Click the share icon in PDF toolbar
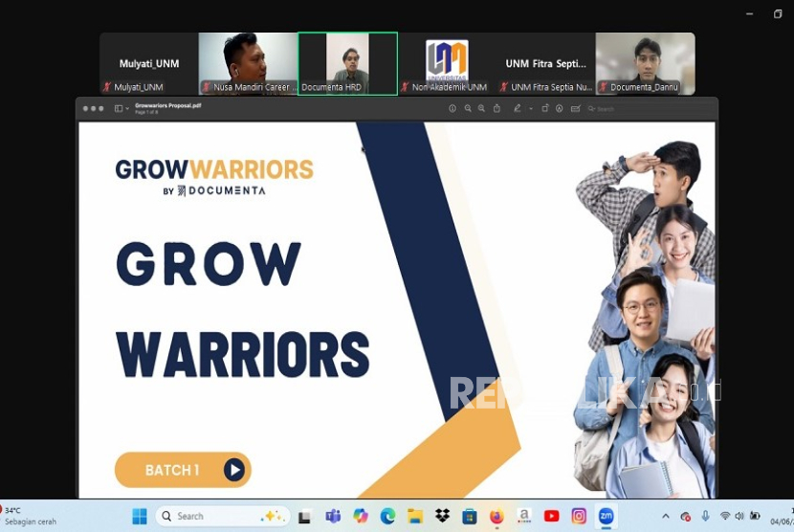Image resolution: width=794 pixels, height=532 pixels. tap(496, 108)
